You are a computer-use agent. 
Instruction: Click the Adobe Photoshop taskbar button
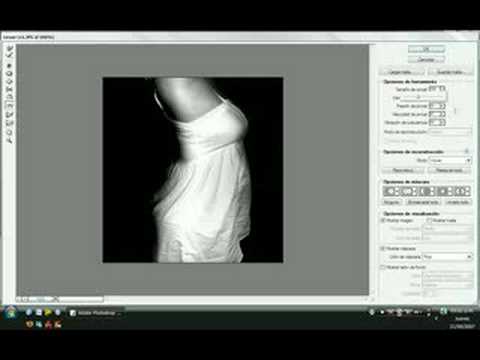(96, 313)
